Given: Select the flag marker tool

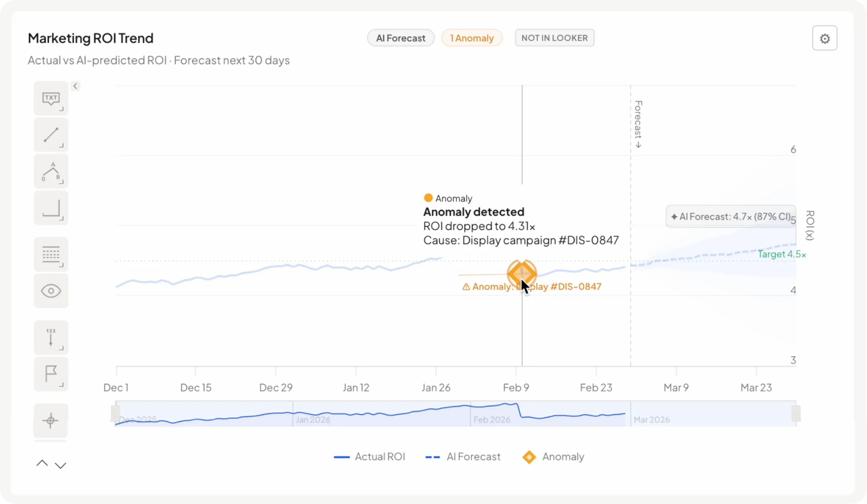Looking at the screenshot, I should click(51, 374).
